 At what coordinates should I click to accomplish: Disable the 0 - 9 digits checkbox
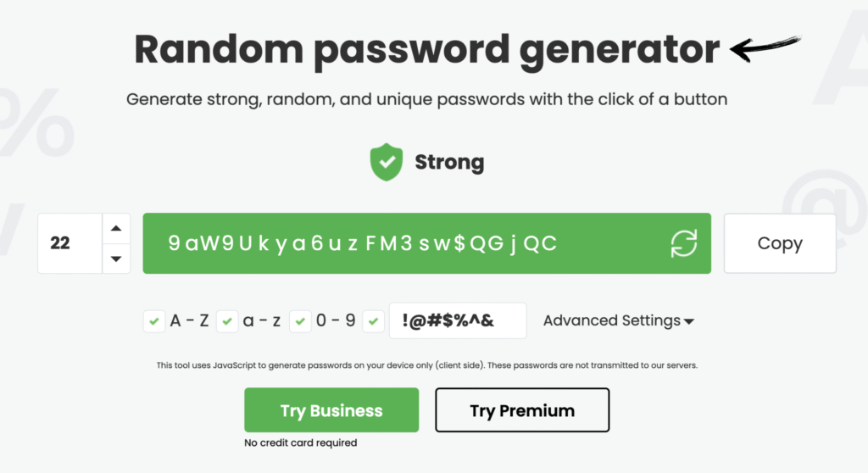300,321
